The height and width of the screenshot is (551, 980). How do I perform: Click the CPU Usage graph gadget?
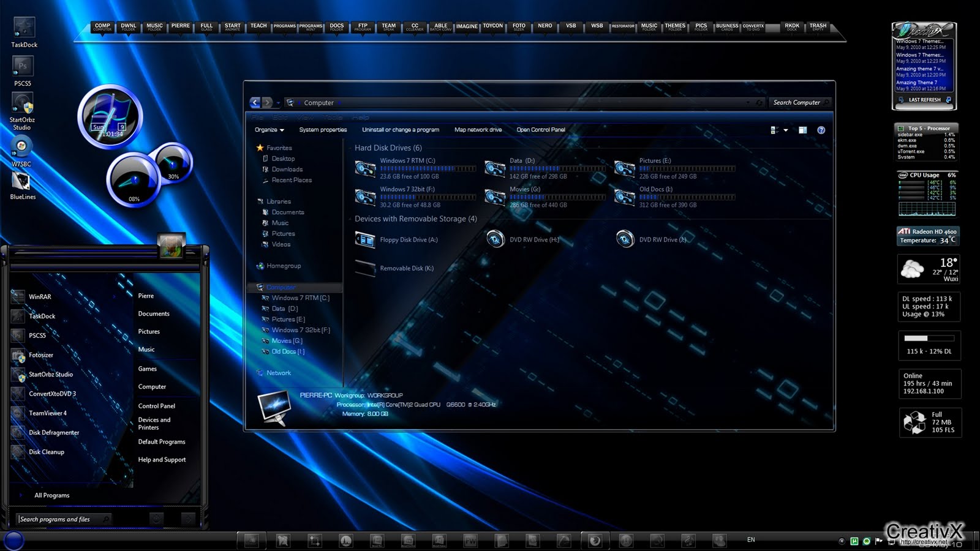927,194
